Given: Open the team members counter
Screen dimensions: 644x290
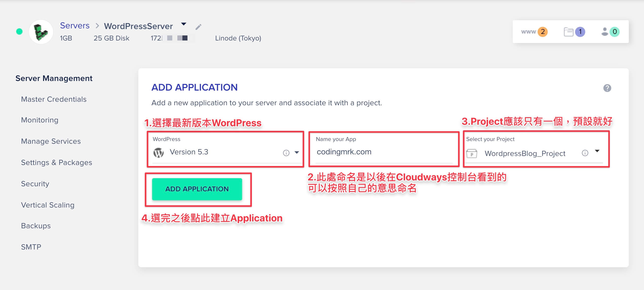Looking at the screenshot, I should (610, 32).
